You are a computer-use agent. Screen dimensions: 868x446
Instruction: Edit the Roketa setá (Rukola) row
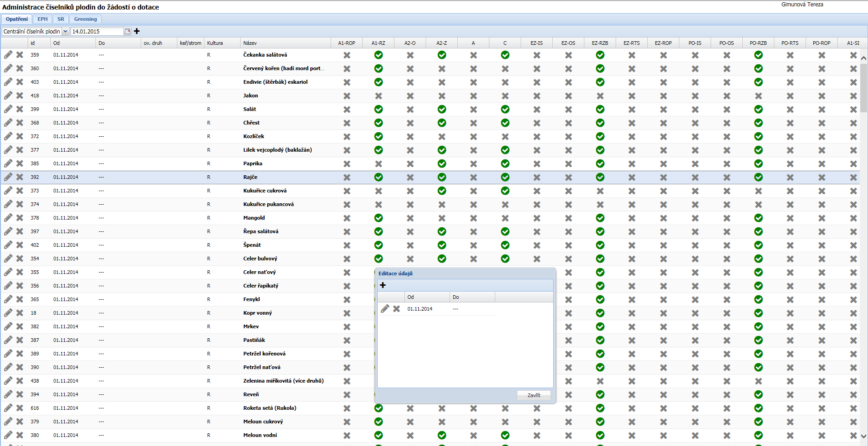coord(8,408)
